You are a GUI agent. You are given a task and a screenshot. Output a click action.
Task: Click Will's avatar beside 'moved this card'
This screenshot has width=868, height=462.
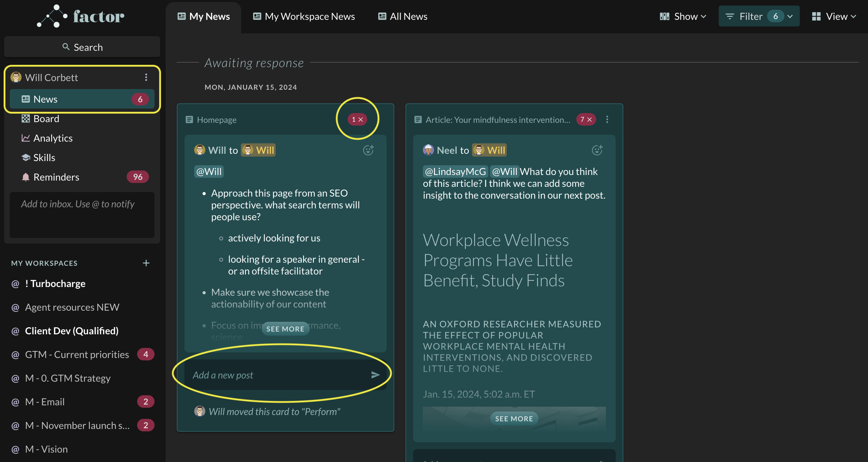click(x=199, y=411)
